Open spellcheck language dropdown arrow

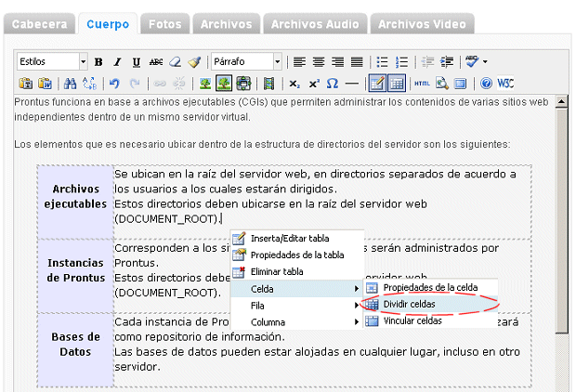click(485, 61)
